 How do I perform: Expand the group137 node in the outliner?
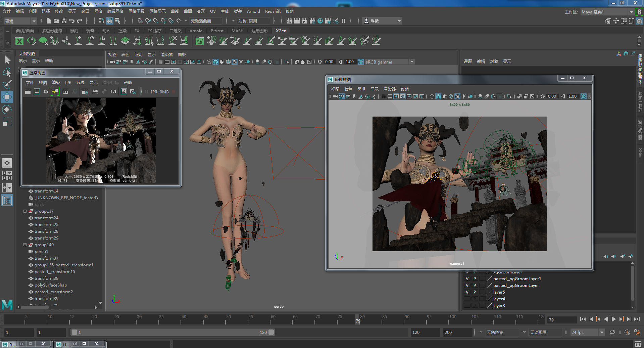point(25,211)
